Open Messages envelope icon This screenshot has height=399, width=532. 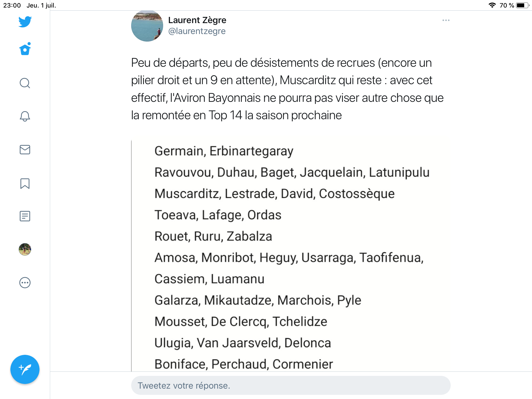(x=25, y=150)
